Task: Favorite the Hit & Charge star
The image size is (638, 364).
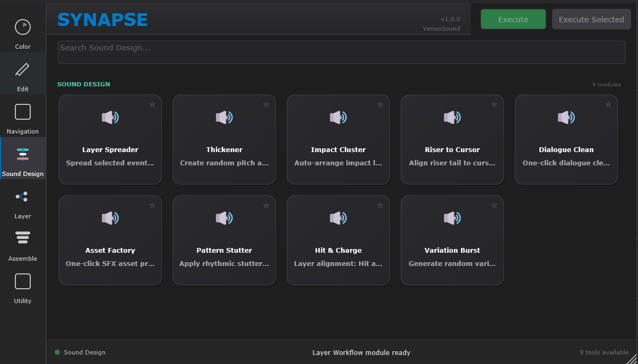Action: click(380, 205)
